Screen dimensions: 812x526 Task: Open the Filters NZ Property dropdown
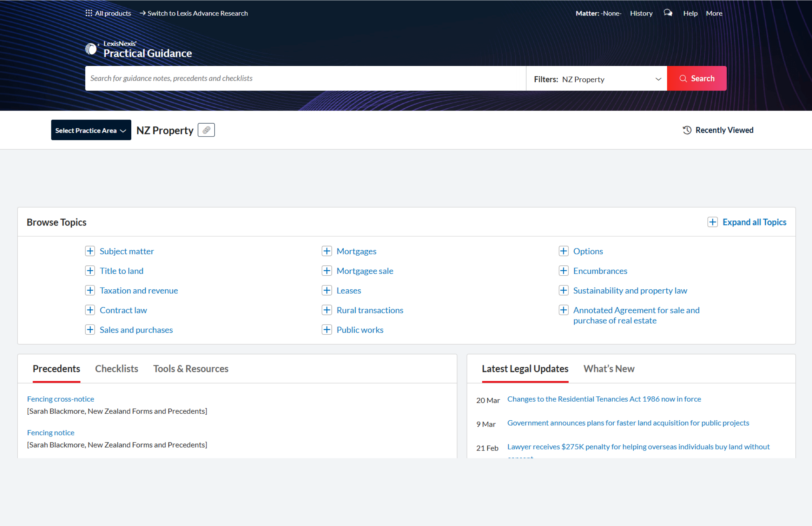click(x=596, y=79)
